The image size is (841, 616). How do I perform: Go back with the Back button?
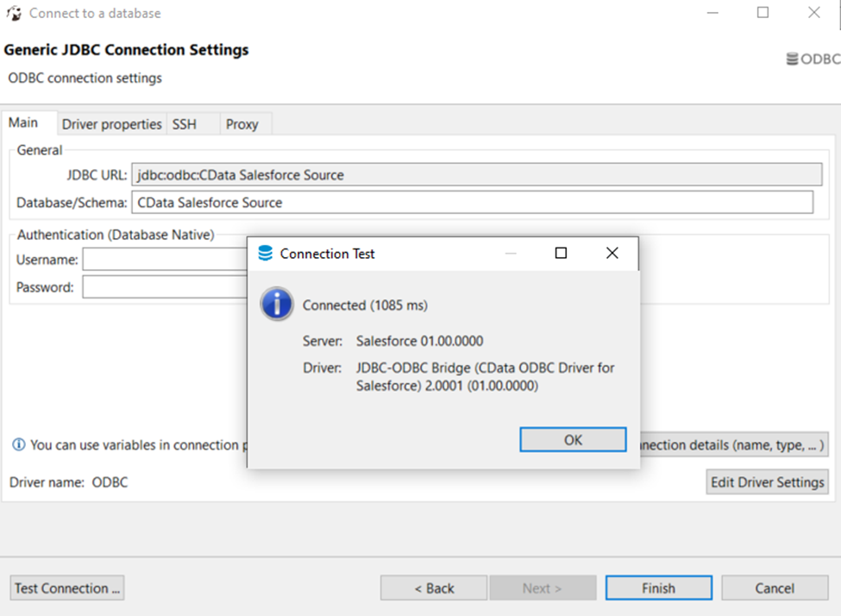(x=434, y=588)
